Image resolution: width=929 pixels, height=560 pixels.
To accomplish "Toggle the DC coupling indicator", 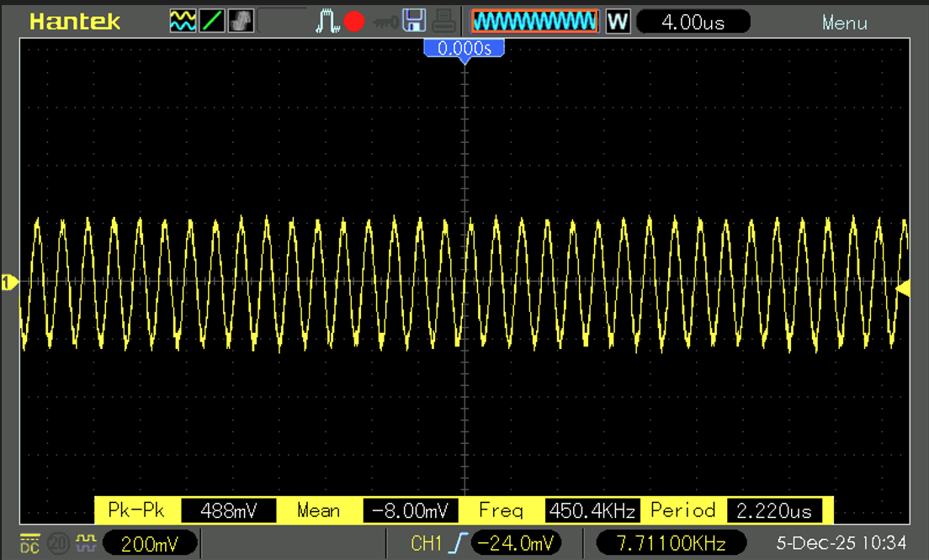I will (x=29, y=543).
